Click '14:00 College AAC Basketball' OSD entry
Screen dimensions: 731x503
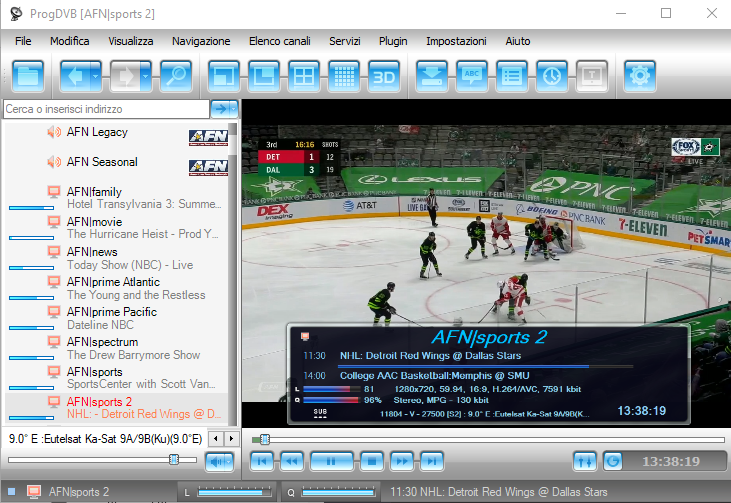coord(416,376)
